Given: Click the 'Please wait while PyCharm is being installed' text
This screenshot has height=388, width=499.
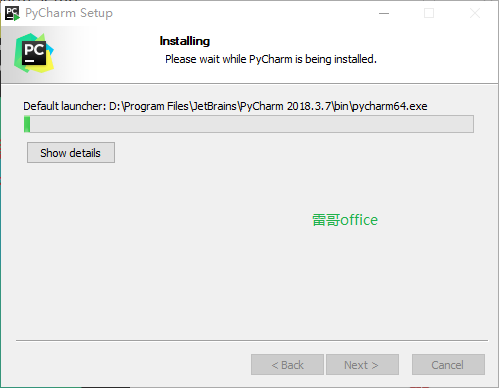Looking at the screenshot, I should pyautogui.click(x=271, y=59).
